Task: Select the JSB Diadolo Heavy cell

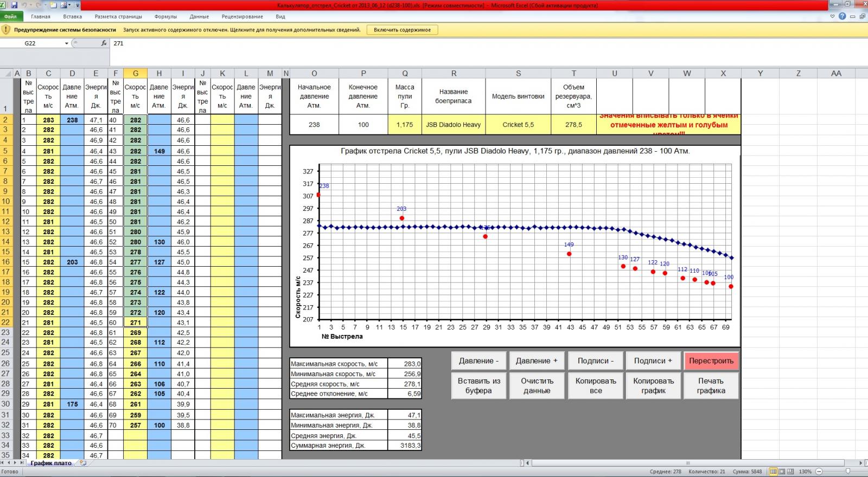Action: click(453, 124)
